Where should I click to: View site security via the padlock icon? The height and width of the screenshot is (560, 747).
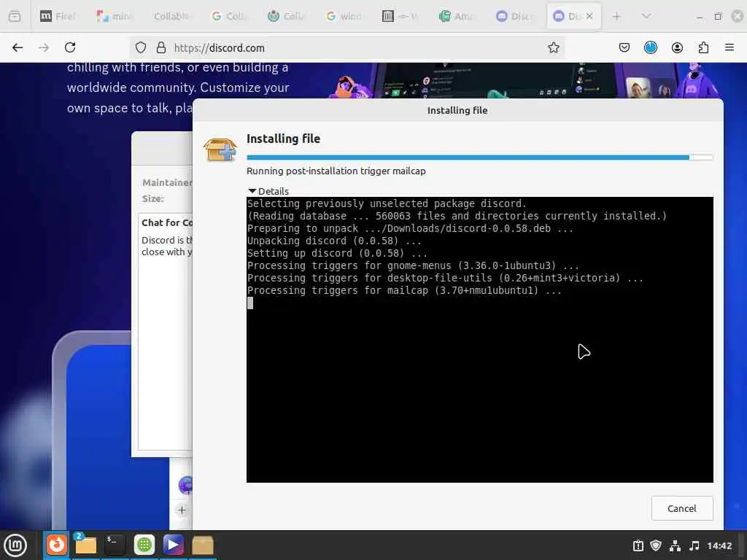tap(161, 47)
